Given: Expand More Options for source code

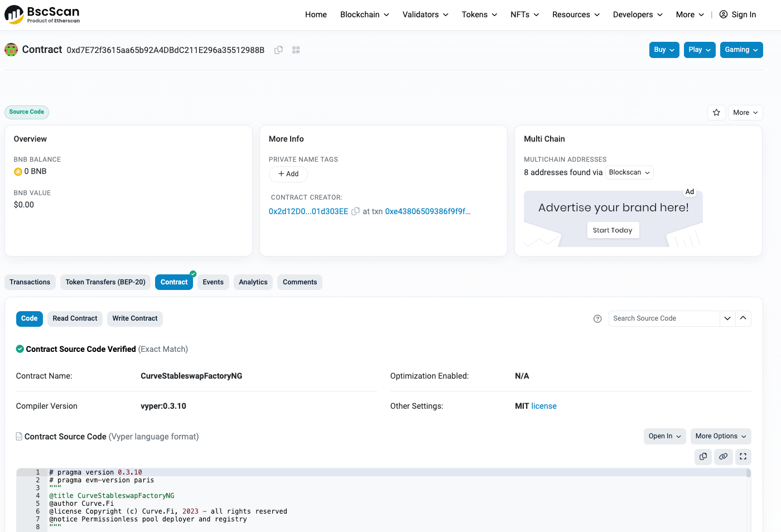Looking at the screenshot, I should [721, 436].
